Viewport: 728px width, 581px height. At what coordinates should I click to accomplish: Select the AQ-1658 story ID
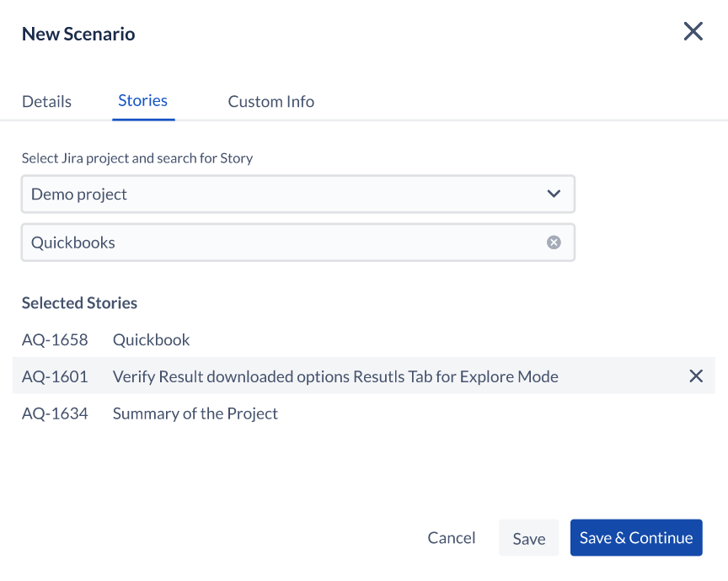point(55,339)
